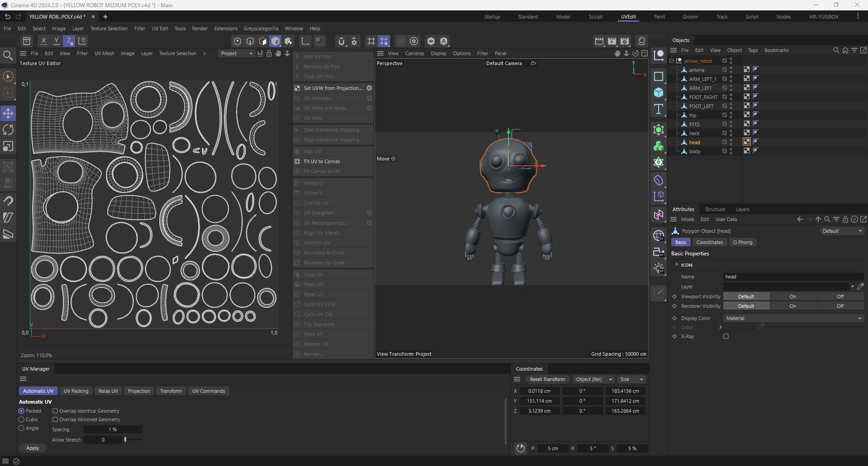Click the Cube primitive icon
The image size is (868, 466).
pos(659,93)
